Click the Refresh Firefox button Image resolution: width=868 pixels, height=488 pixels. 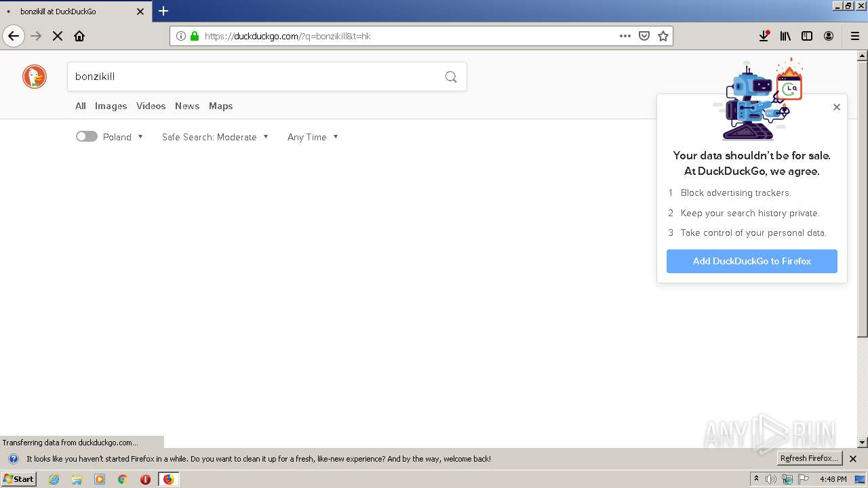pyautogui.click(x=809, y=458)
